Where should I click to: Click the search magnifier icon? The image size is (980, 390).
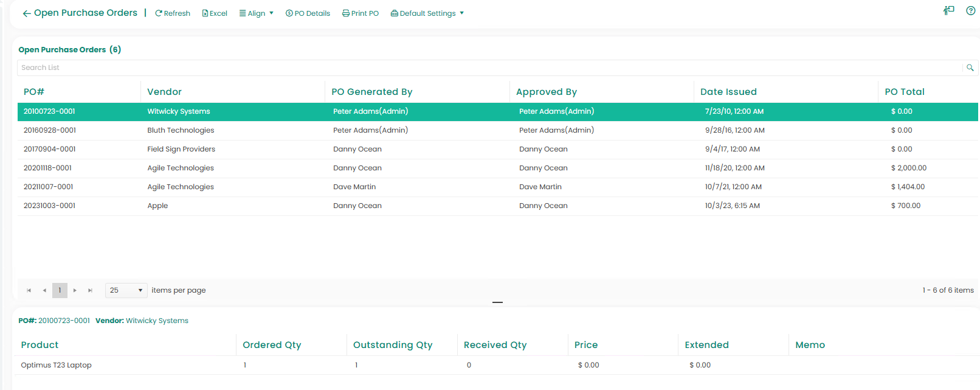[x=970, y=68]
